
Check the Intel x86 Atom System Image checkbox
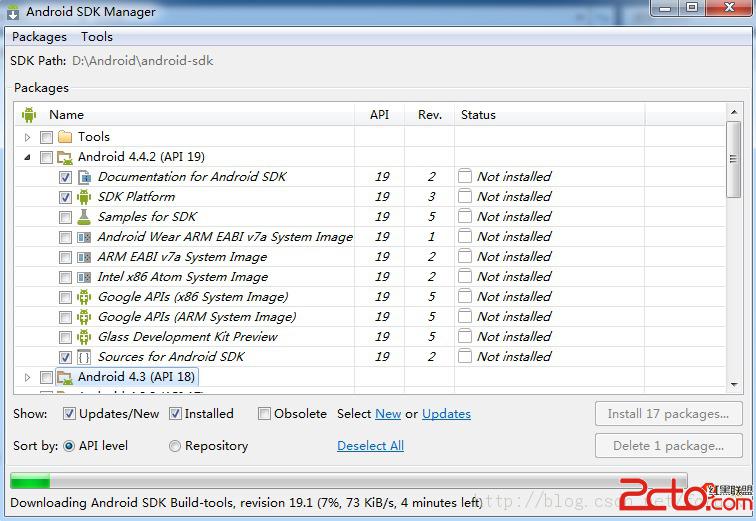click(x=65, y=277)
